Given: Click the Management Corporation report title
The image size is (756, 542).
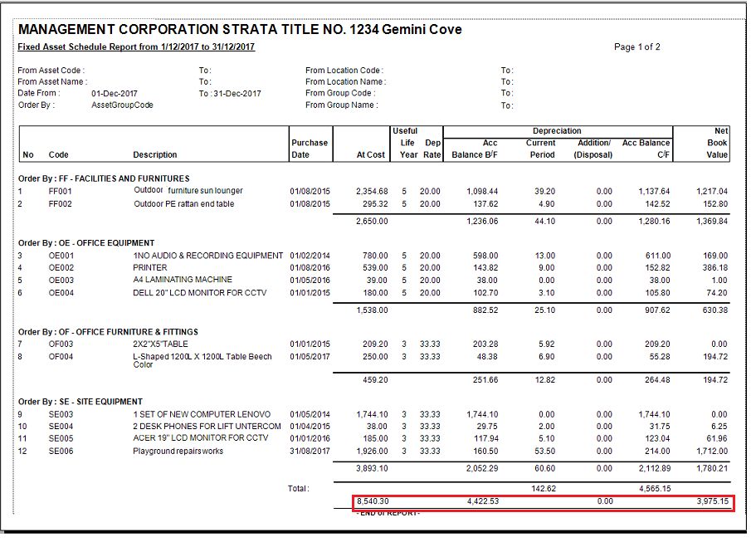Looking at the screenshot, I should click(x=240, y=30).
